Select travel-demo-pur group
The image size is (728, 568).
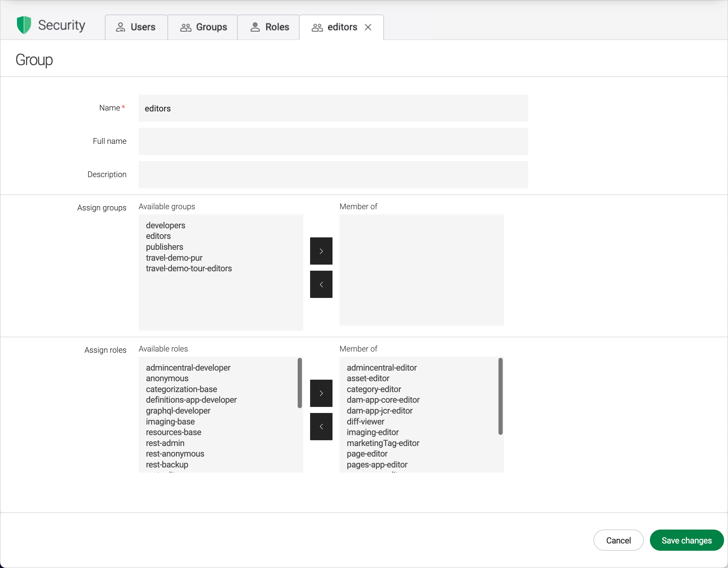(x=174, y=258)
